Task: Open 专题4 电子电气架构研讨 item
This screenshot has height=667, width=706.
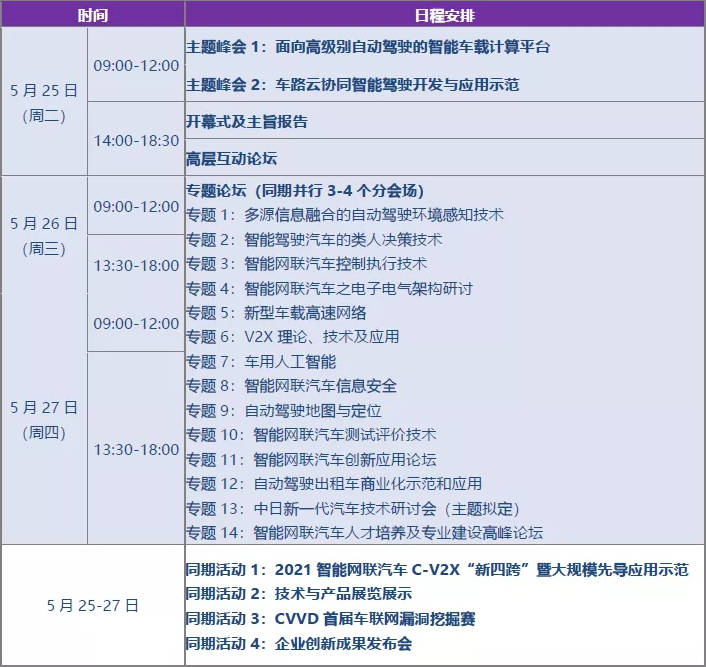Action: pos(329,288)
